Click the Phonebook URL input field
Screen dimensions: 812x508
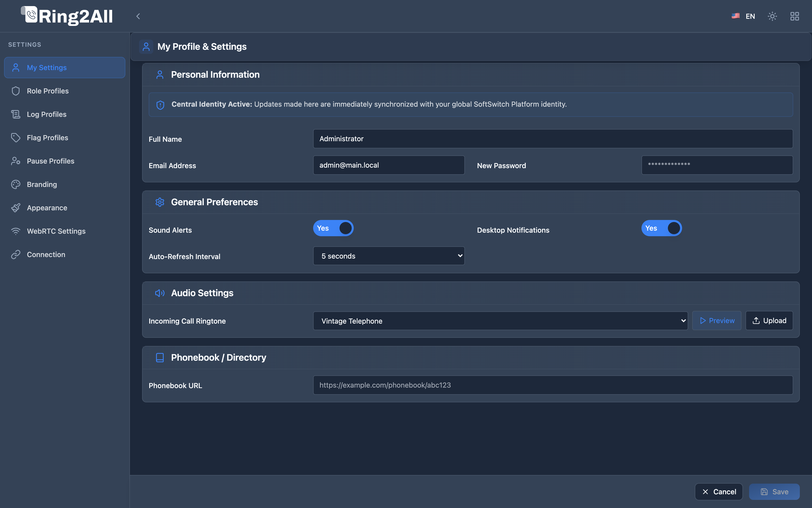tap(553, 385)
